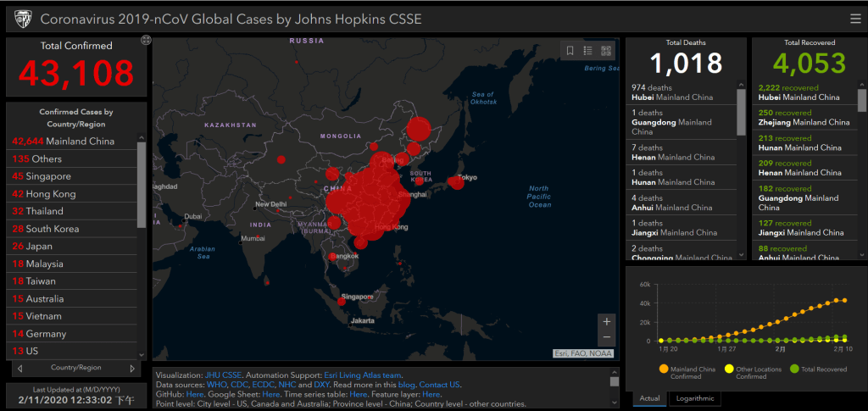868x411 pixels.
Task: Switch to the Logarithmic chart tab
Action: [694, 398]
